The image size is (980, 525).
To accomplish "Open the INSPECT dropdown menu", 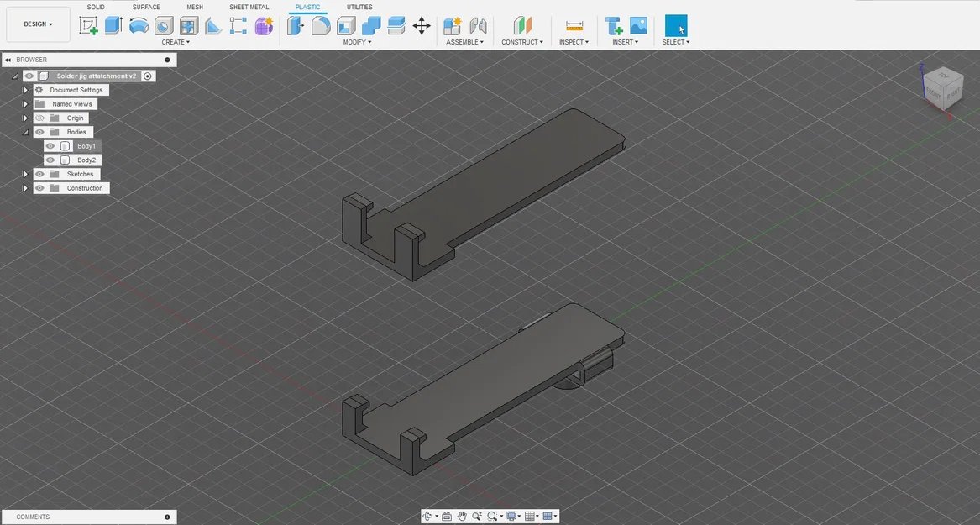I will (x=574, y=42).
